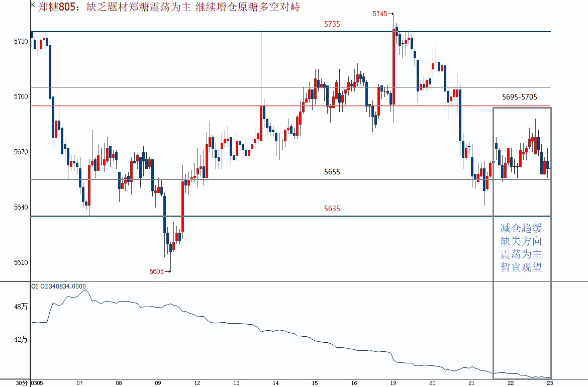This screenshot has height=387, width=588.
Task: Open the 30分 period selector
Action: tap(22, 383)
